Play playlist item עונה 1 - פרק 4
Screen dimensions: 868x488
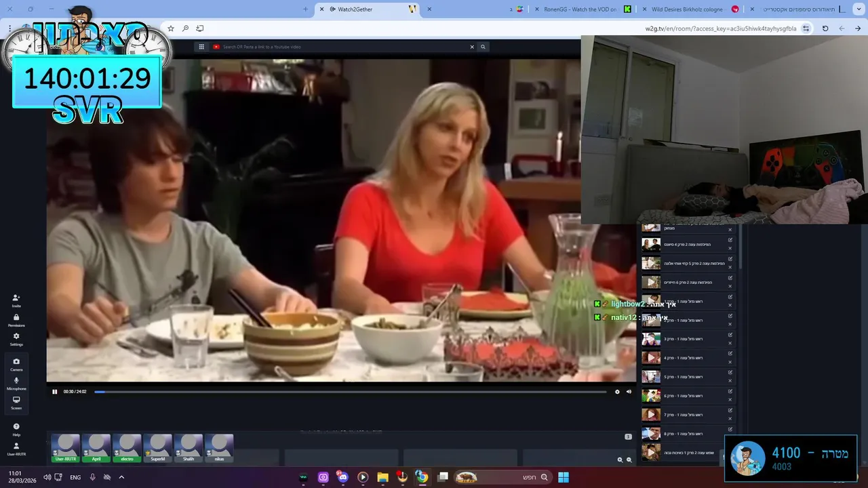[x=688, y=358]
